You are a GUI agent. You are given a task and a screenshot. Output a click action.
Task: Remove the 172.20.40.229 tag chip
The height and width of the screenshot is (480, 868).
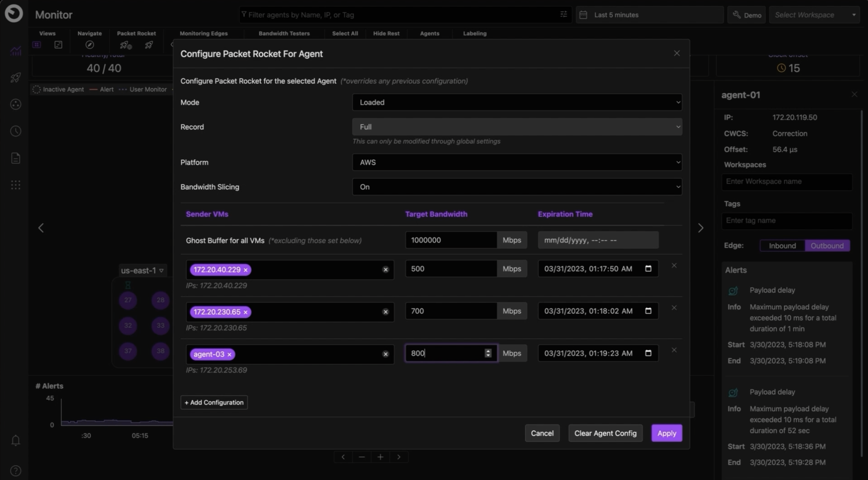pos(245,270)
